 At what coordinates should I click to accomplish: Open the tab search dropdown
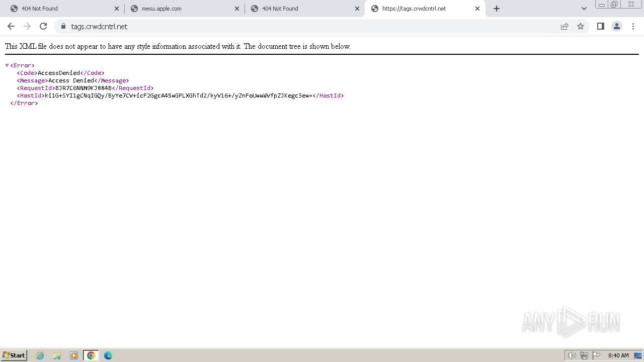click(584, 9)
